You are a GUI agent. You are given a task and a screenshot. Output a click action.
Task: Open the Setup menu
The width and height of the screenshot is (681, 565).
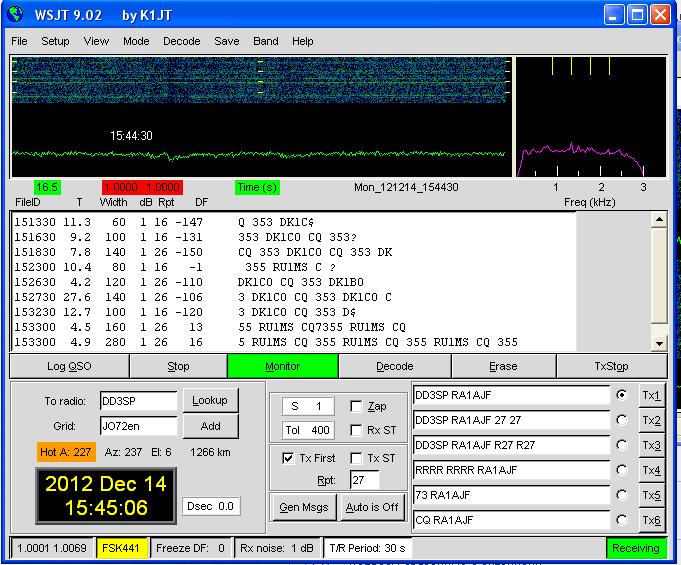pos(55,41)
